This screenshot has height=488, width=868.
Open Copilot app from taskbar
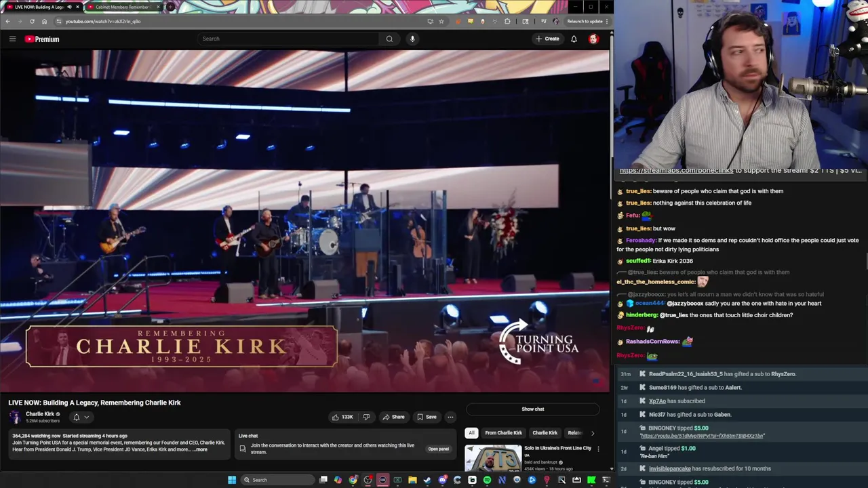338,480
